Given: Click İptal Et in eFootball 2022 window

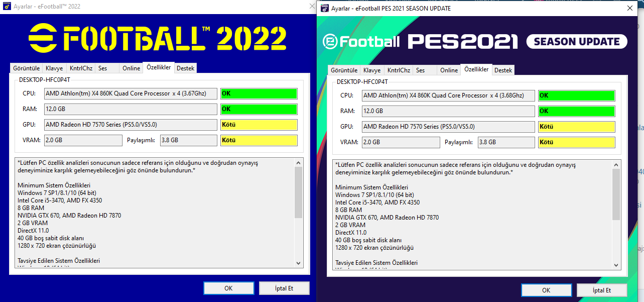Looking at the screenshot, I should tap(284, 288).
